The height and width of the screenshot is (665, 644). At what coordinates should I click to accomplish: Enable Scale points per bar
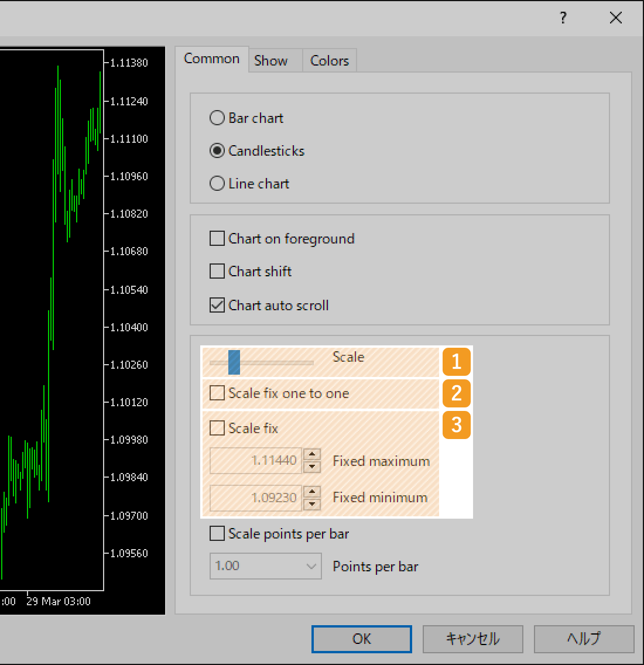tap(217, 533)
